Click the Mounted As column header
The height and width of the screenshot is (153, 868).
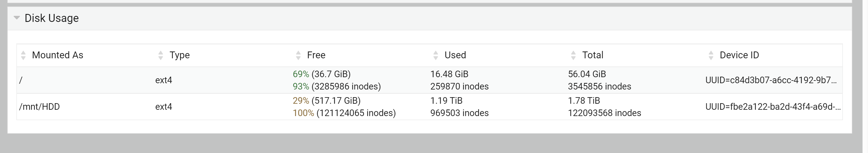click(85, 55)
